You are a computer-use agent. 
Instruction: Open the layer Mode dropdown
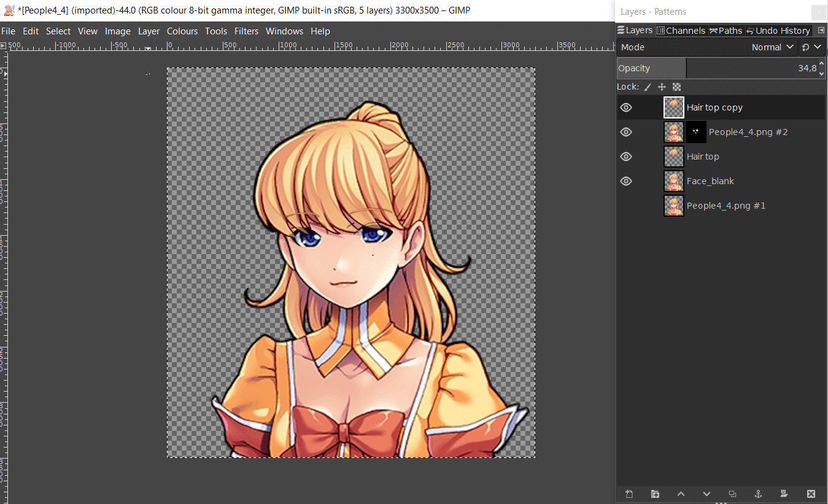[x=707, y=47]
